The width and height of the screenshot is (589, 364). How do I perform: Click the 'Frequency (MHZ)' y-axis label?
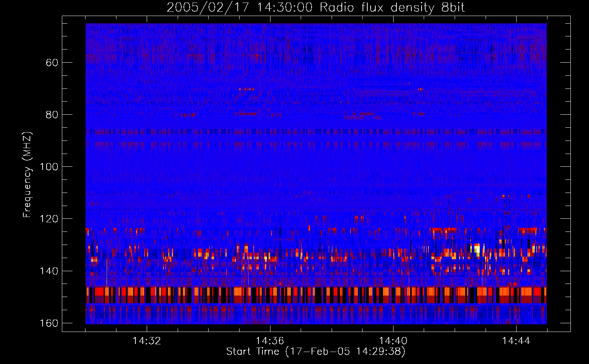click(27, 174)
